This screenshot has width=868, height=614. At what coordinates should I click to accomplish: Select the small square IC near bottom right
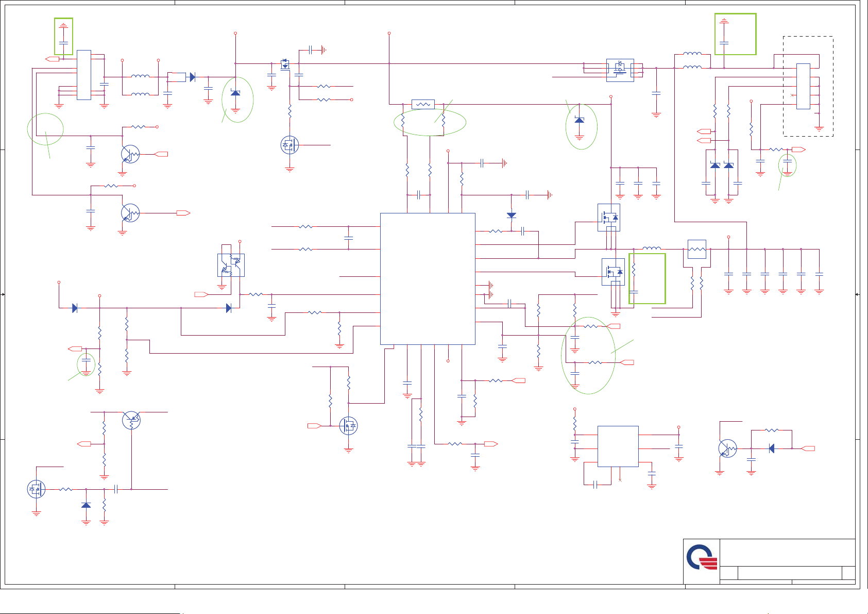click(x=618, y=446)
